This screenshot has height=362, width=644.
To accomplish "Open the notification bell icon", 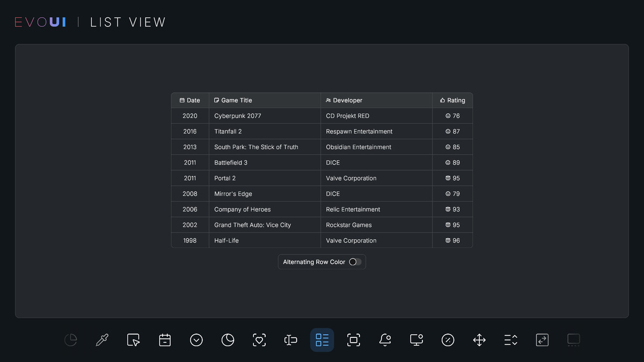I will pos(385,339).
